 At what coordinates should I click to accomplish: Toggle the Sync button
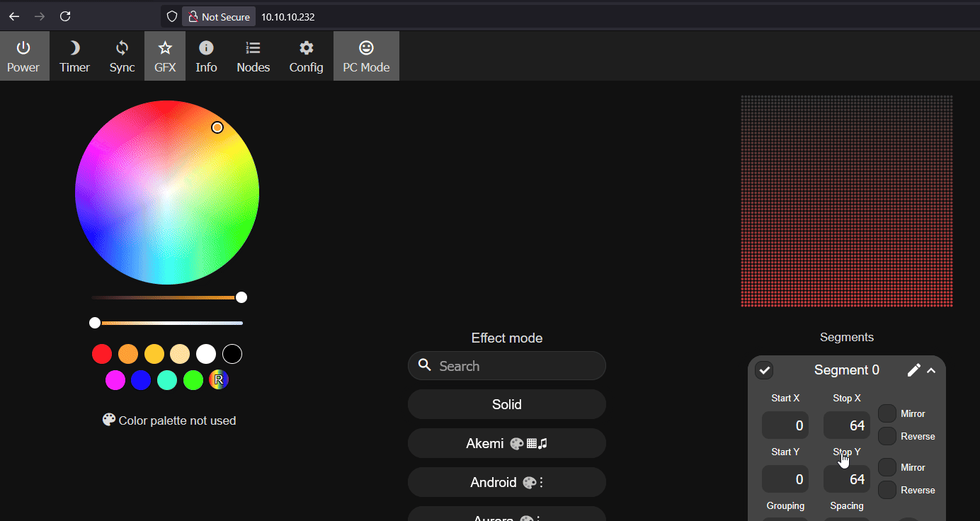coord(122,56)
